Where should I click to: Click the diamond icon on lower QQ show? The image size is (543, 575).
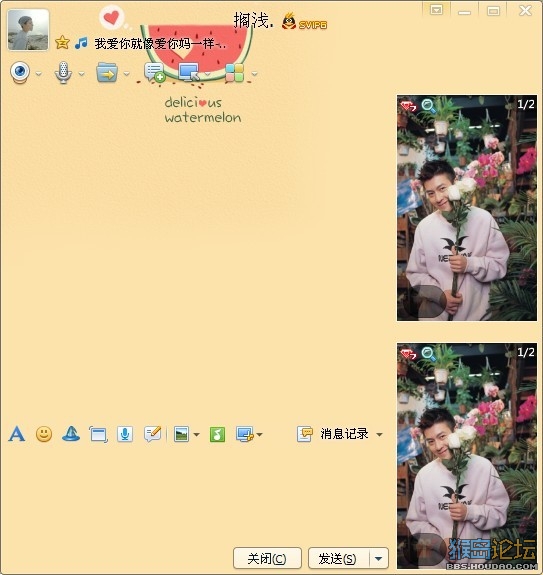[x=408, y=354]
